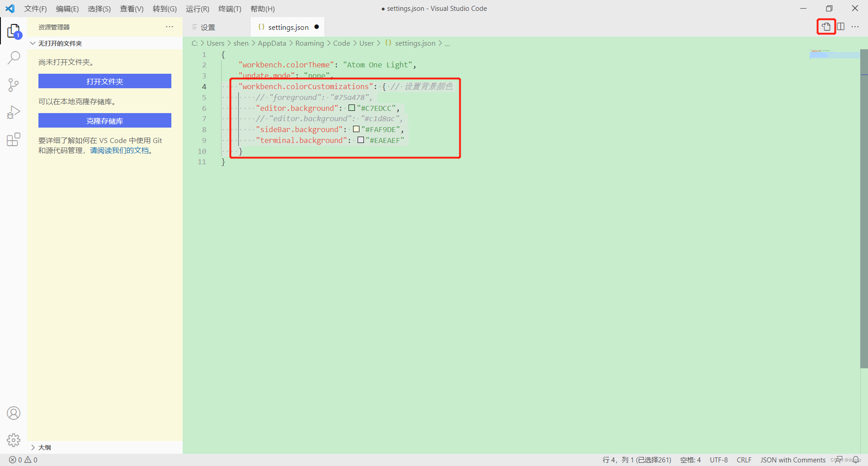Open Run and Debug view icon
Viewport: 868px width, 466px height.
(x=14, y=112)
